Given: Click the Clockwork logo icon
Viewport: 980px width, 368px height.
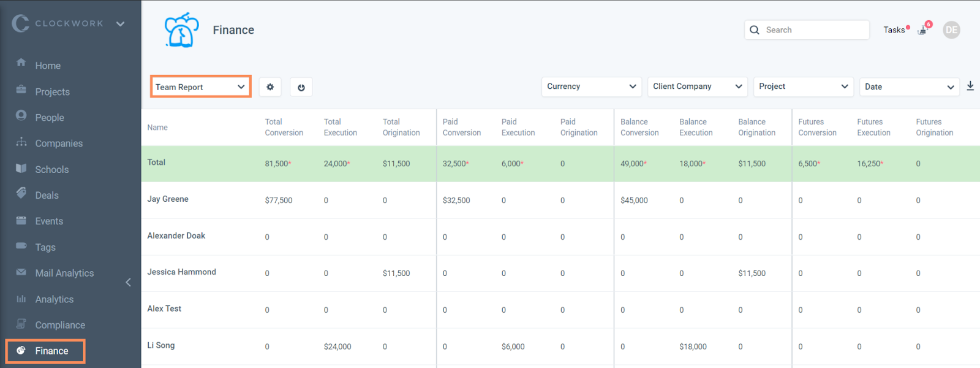Looking at the screenshot, I should coord(20,23).
